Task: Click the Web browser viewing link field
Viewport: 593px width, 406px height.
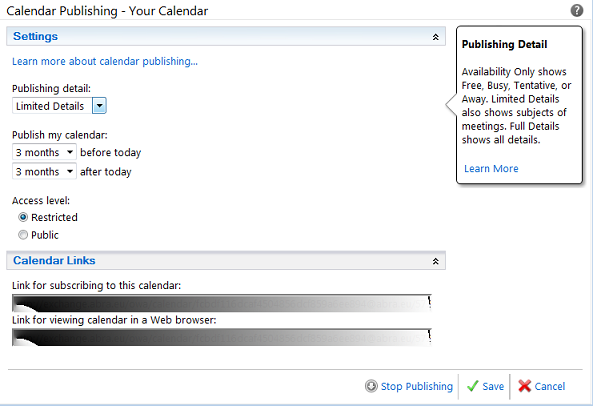Action: coord(222,337)
